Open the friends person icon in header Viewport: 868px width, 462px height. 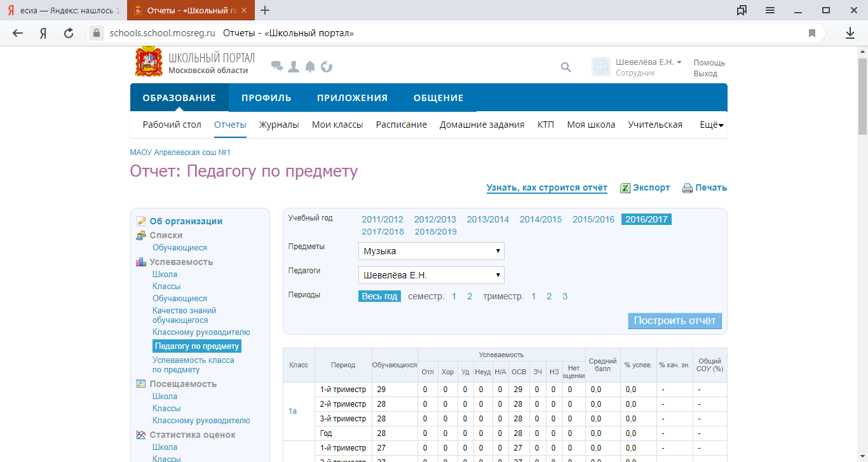coord(294,66)
